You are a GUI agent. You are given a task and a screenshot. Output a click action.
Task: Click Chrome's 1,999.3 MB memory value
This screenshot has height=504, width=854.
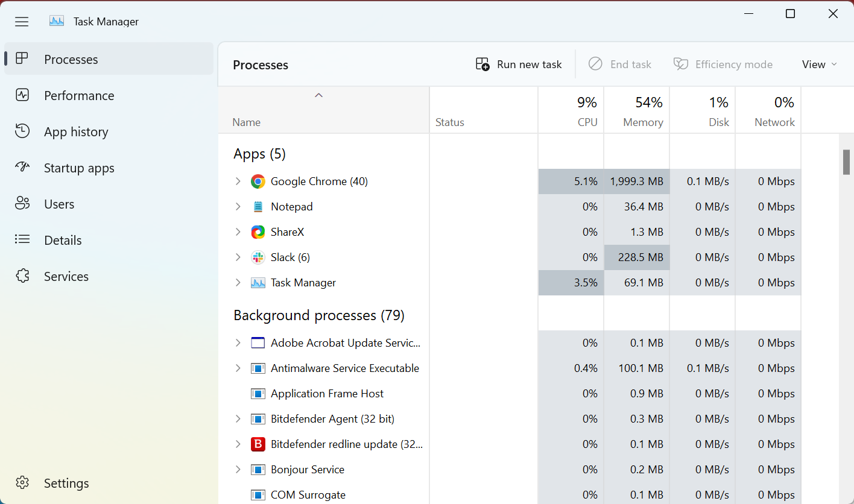pos(637,181)
